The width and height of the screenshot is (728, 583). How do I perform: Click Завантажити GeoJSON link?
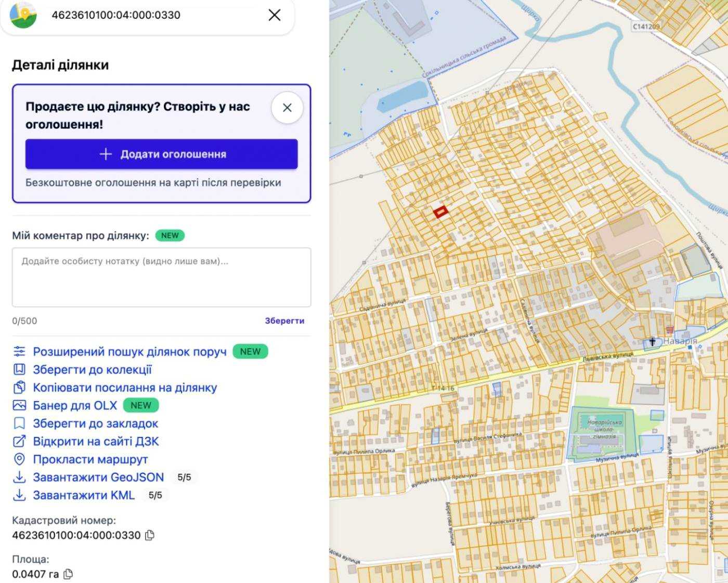click(x=99, y=477)
